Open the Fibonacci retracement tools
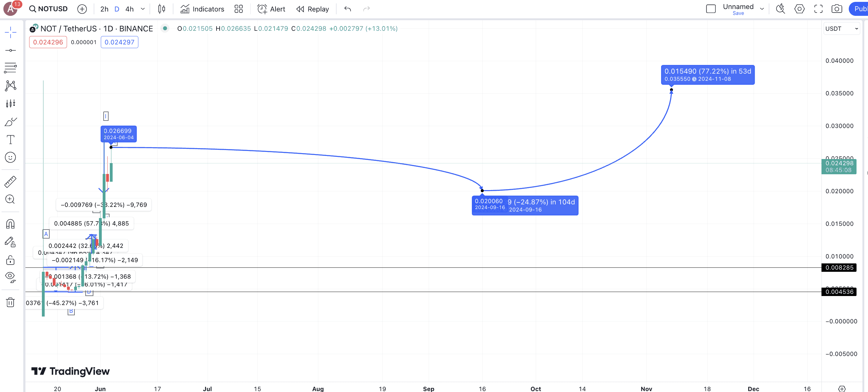Image resolution: width=868 pixels, height=392 pixels. (11, 68)
